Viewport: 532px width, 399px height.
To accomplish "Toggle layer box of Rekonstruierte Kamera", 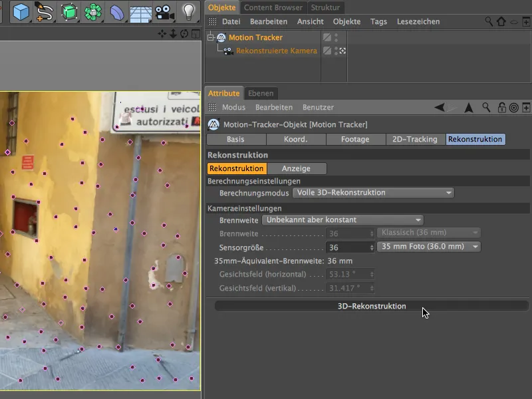I will click(327, 51).
